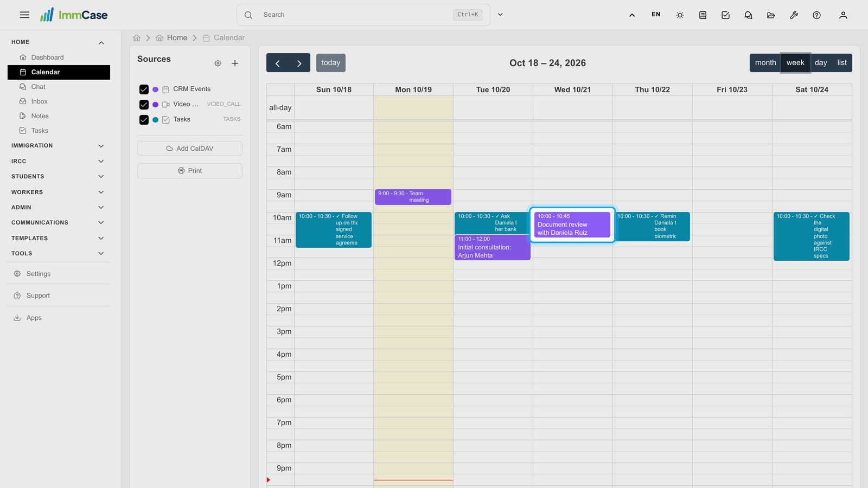This screenshot has width=868, height=488.
Task: Open the hamburger menu
Action: 24,15
